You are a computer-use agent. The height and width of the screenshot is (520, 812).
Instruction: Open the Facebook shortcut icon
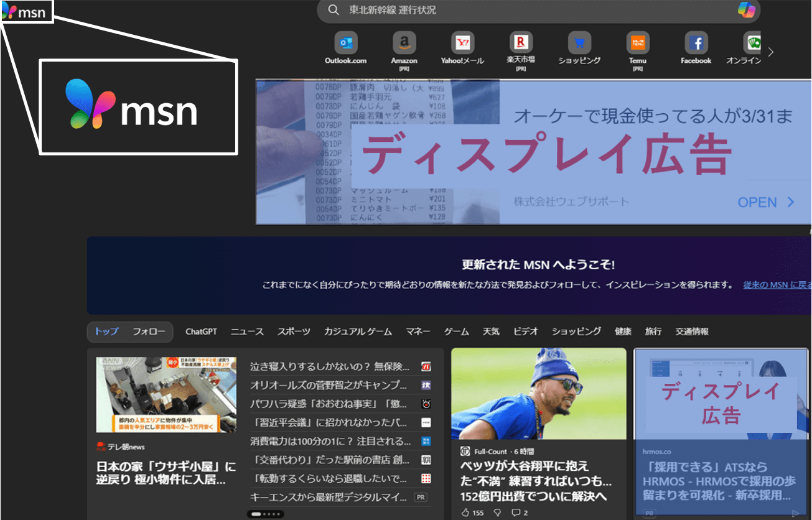(x=696, y=43)
